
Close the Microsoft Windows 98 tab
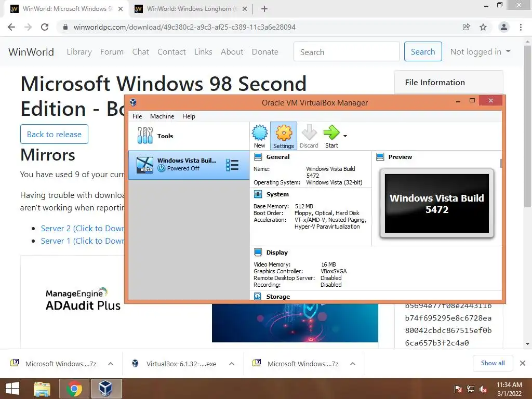click(x=121, y=9)
